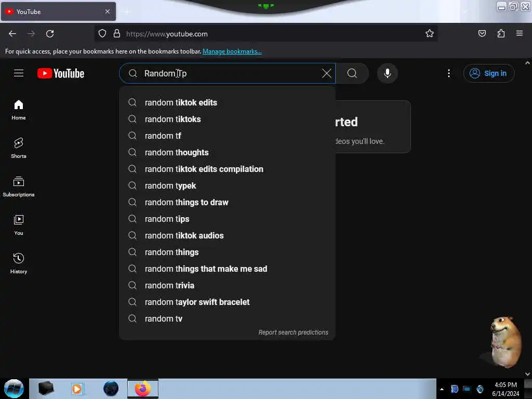Open the YouTube hamburger guide menu
Screen dimensions: 532x399
coord(19,73)
